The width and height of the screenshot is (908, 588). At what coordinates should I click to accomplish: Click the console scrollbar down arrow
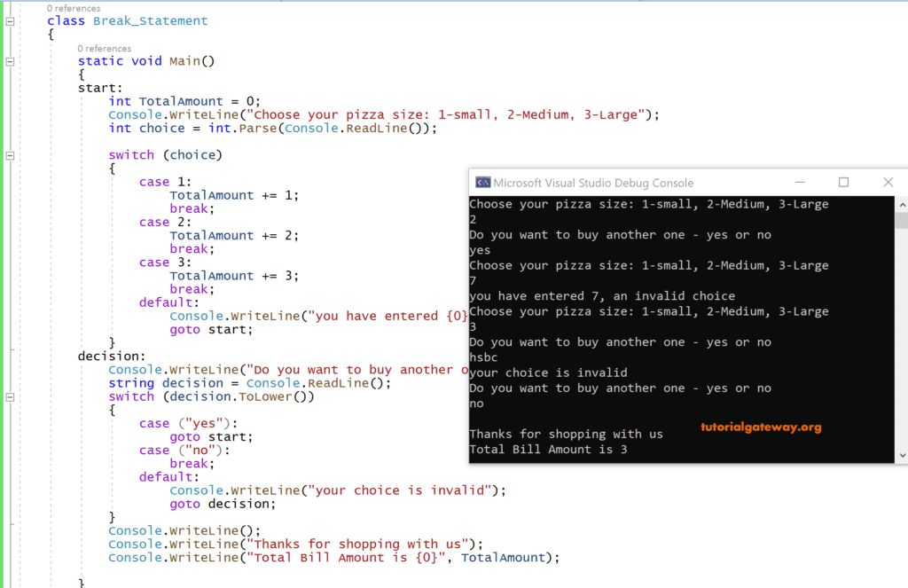point(903,454)
